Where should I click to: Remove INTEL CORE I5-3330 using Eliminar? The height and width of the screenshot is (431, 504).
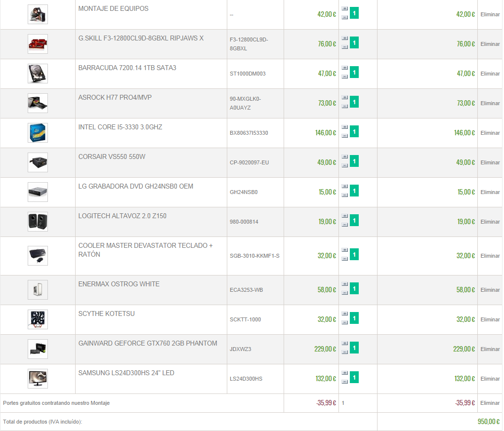tap(490, 133)
